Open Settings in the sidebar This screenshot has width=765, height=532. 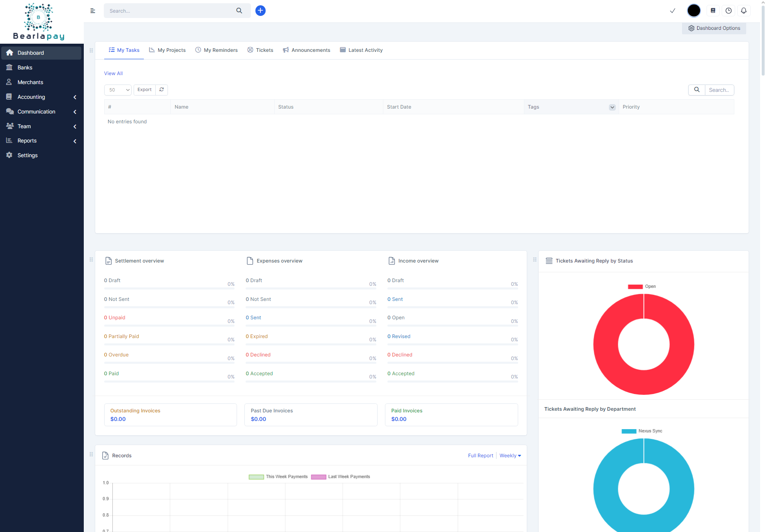[41, 155]
